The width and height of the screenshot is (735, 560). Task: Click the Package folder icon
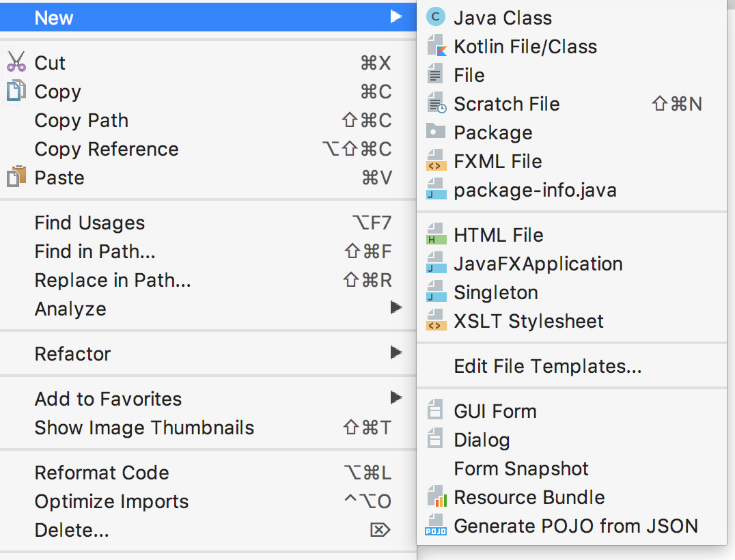tap(436, 131)
